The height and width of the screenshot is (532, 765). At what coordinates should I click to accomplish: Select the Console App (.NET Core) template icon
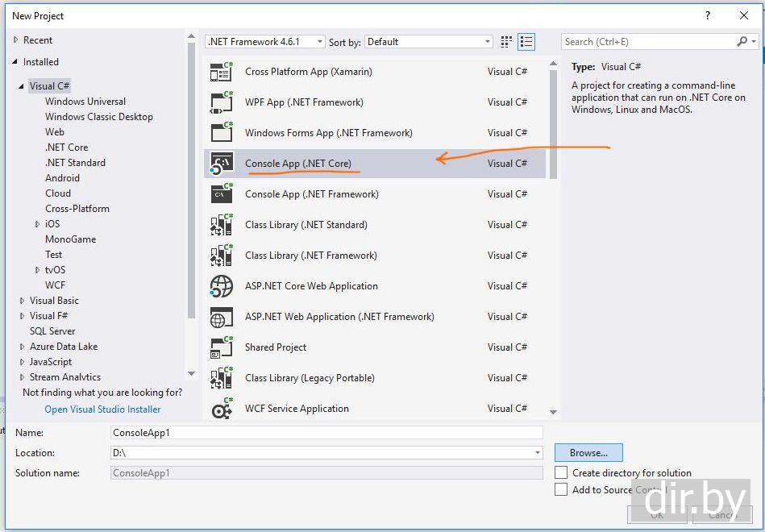222,164
